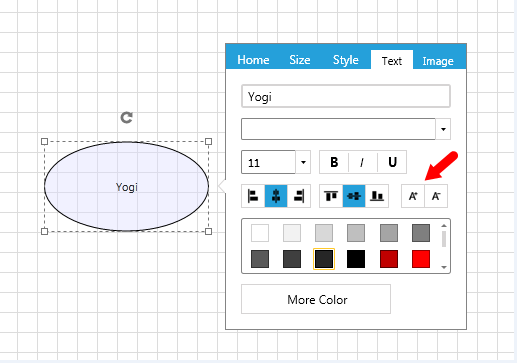Select the highlighted dark gray swatch

pyautogui.click(x=324, y=259)
